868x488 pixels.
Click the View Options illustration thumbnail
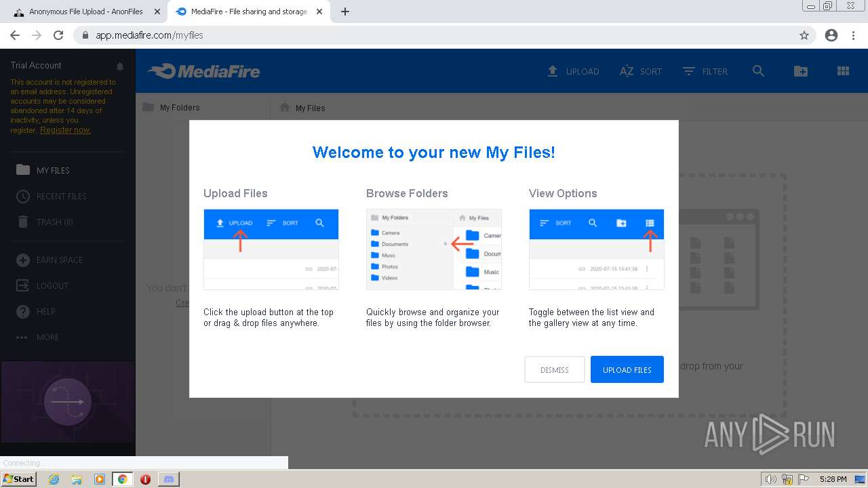[x=596, y=249]
